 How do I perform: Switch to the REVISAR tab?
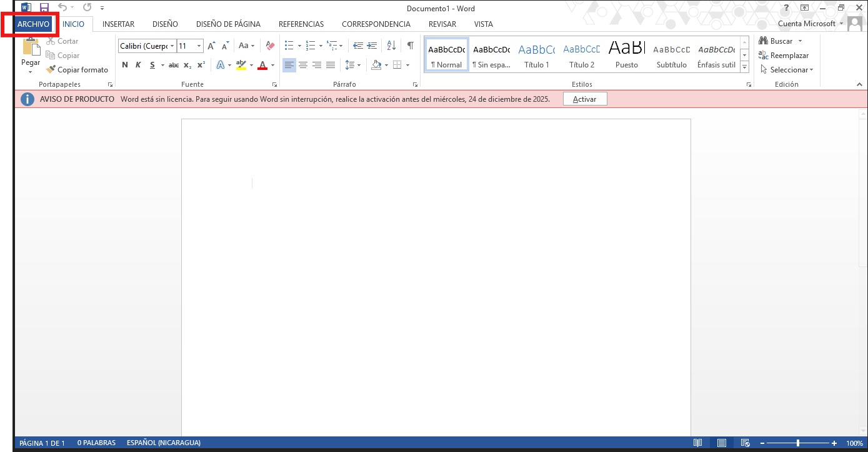[x=442, y=24]
